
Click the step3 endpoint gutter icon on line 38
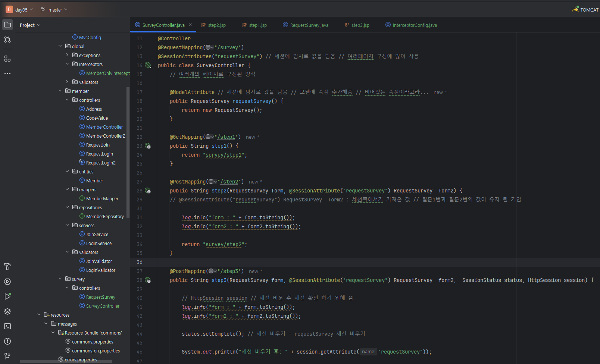[148, 280]
